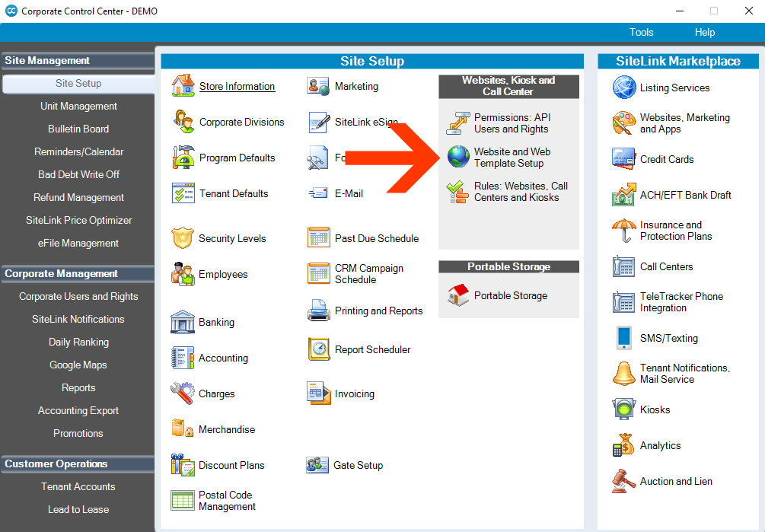Open the Discount Plans gift icon
The height and width of the screenshot is (532, 765).
[x=183, y=465]
